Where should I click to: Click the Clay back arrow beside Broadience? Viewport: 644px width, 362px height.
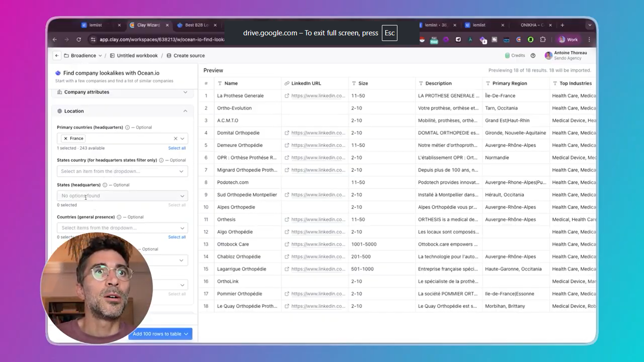pyautogui.click(x=57, y=56)
